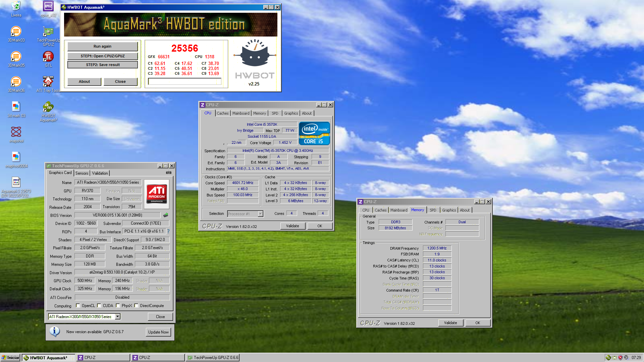Click the DRAM Frequency value 1200.5 MHz
The width and height of the screenshot is (644, 362).
437,248
